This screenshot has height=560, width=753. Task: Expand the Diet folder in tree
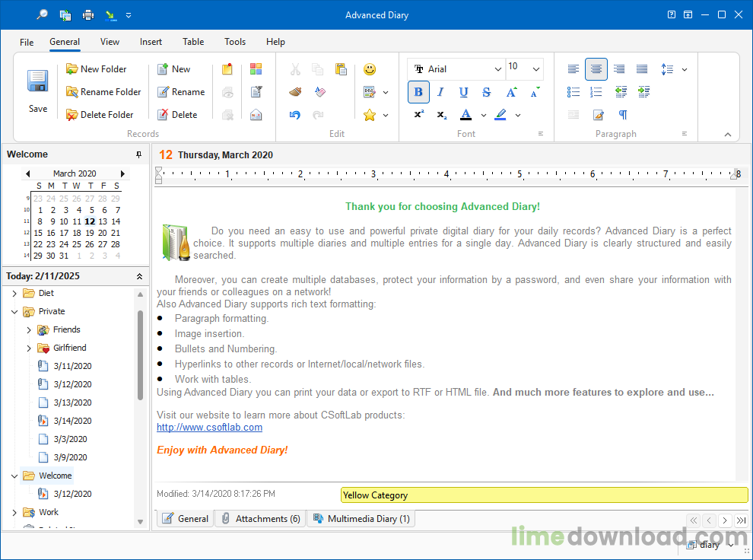[14, 294]
